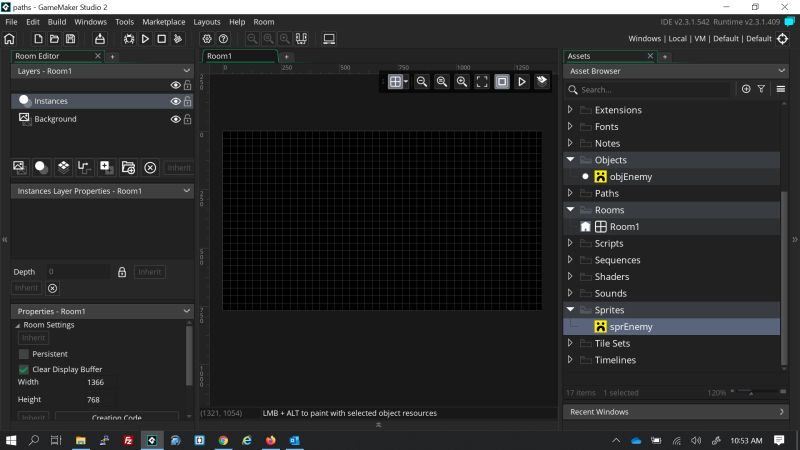Image resolution: width=800 pixels, height=450 pixels.
Task: Create executable with the export icon
Action: (x=99, y=39)
